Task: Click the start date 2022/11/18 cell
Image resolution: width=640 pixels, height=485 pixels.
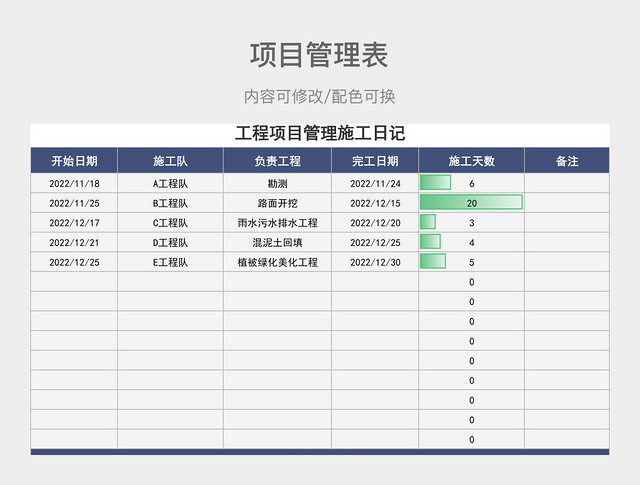Action: pos(74,183)
